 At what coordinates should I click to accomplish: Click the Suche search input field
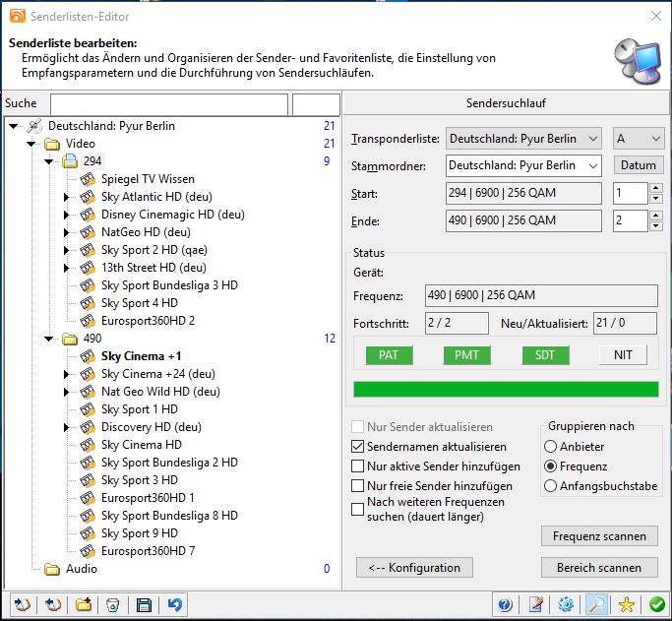168,104
